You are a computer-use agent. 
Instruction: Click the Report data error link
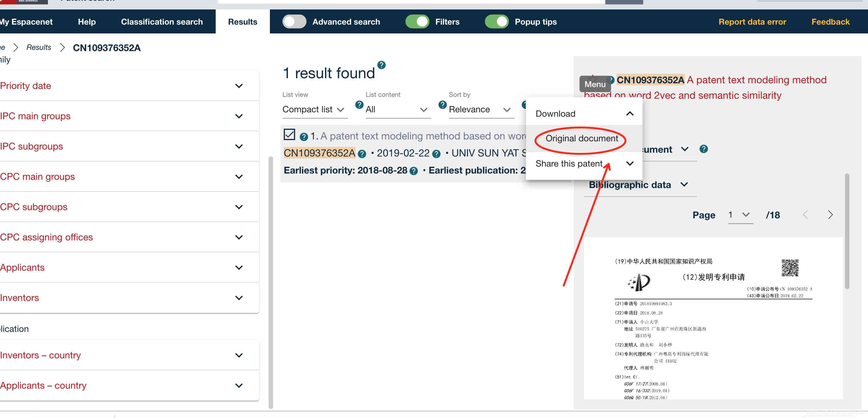[x=752, y=21]
